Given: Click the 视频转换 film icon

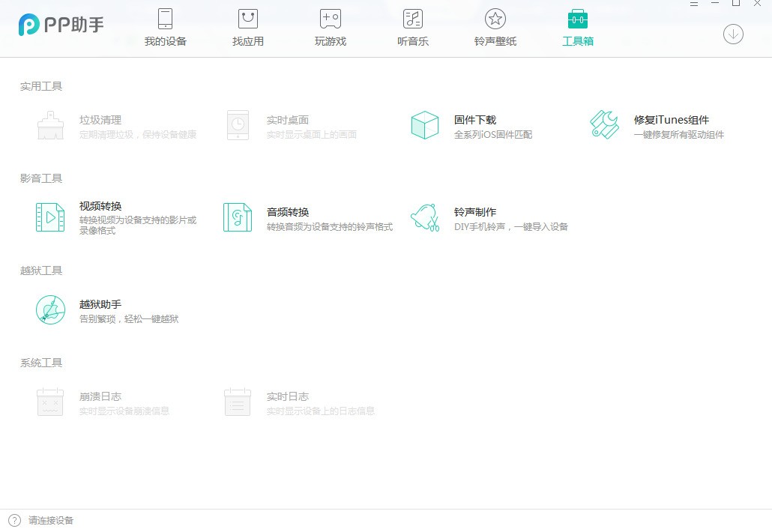Looking at the screenshot, I should (x=50, y=217).
